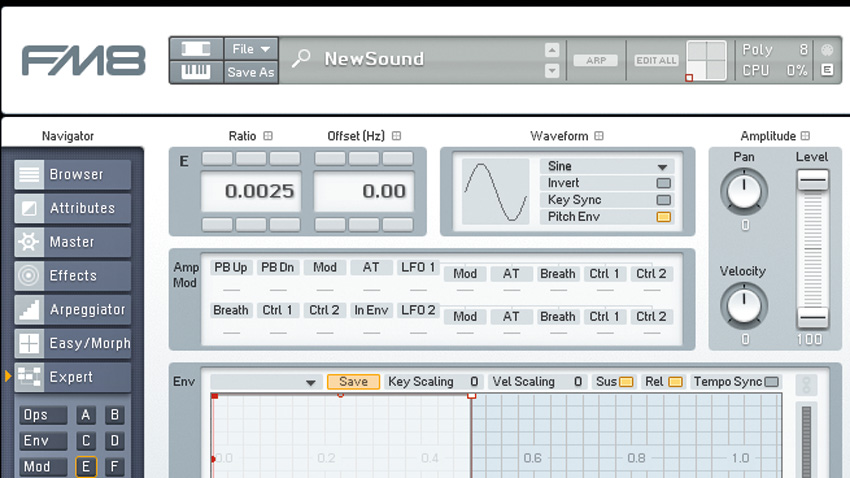
Task: Toggle envelope Rel switch
Action: [x=675, y=382]
